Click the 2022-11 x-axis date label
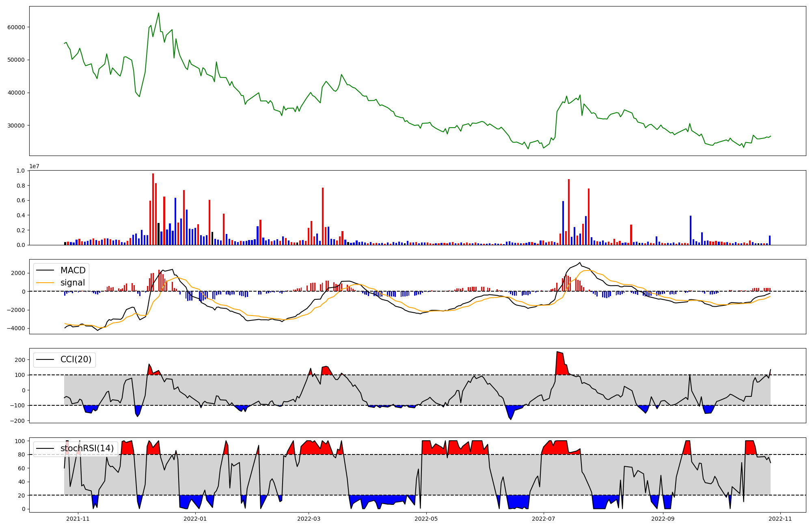Viewport: 812px width, 528px height. pos(780,519)
